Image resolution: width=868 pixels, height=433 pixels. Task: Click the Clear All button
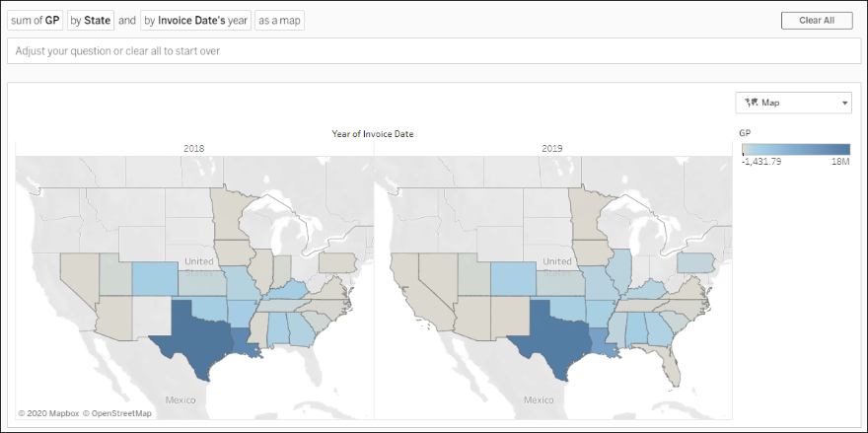coord(816,20)
